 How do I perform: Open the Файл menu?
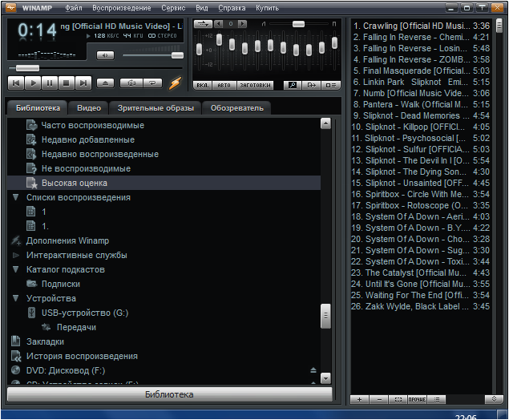74,8
